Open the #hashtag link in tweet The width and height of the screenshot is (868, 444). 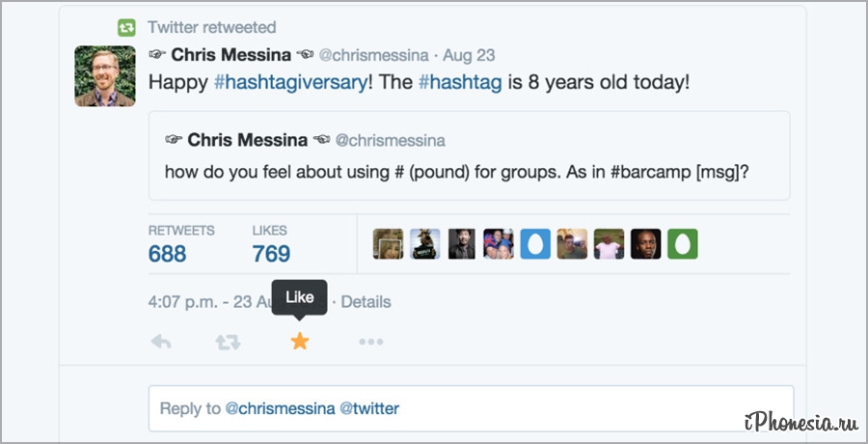click(460, 82)
